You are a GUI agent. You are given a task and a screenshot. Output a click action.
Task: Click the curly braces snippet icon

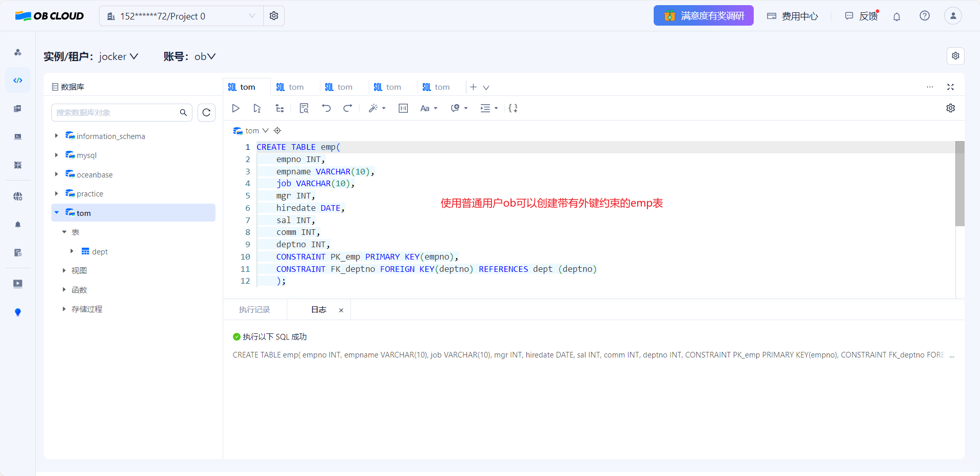pyautogui.click(x=513, y=108)
